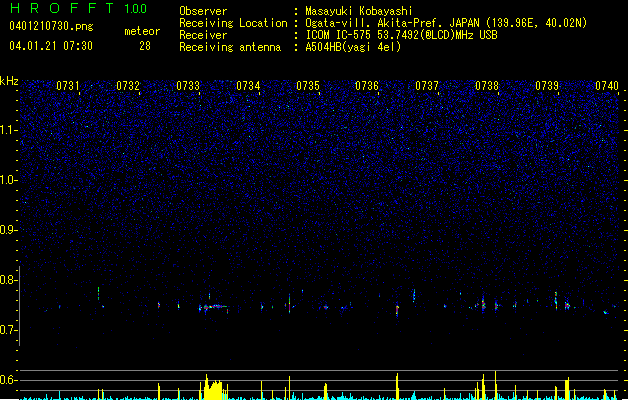Image resolution: width=629 pixels, height=400 pixels.
Task: Click time marker 0740
Action: coord(607,86)
